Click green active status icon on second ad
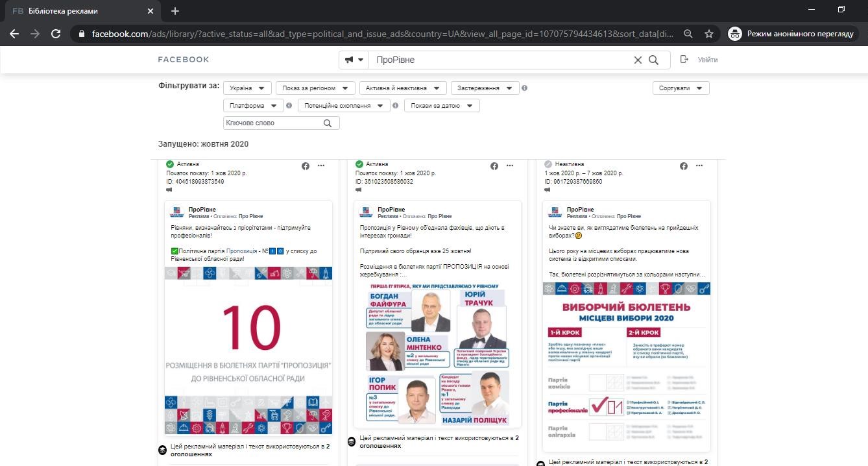Screen dimensions: 868x466 (x=359, y=164)
